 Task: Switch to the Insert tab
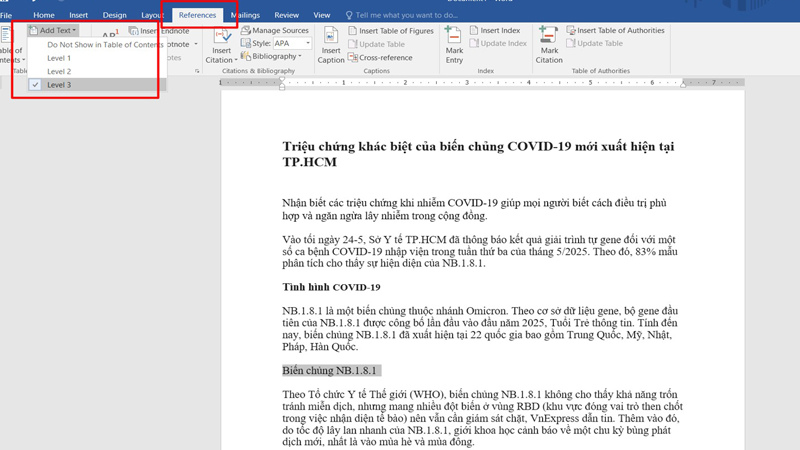(79, 15)
